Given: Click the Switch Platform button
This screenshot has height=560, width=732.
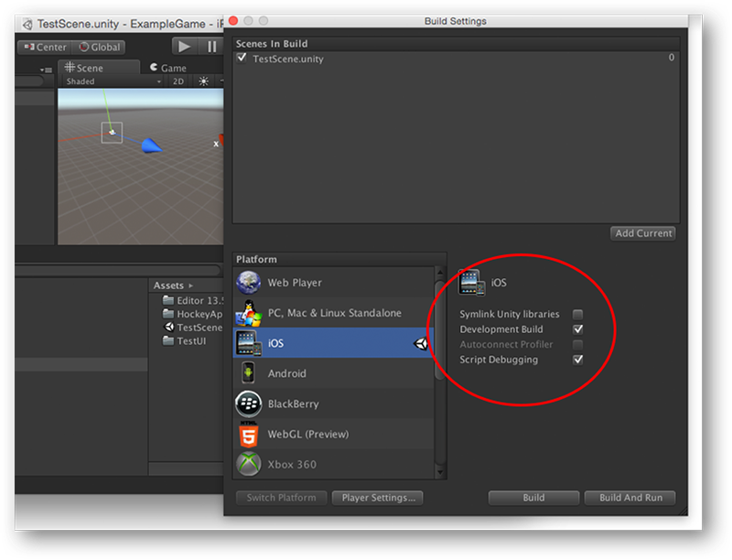Looking at the screenshot, I should click(281, 498).
